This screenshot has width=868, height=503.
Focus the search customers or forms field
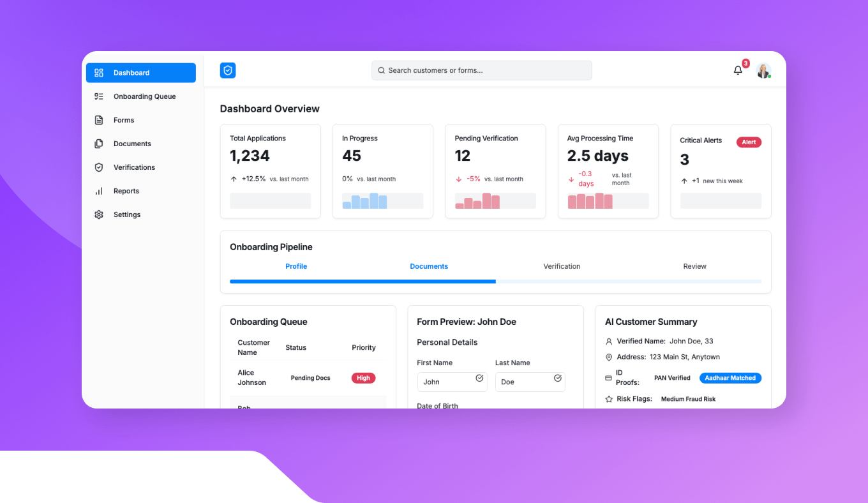[482, 70]
